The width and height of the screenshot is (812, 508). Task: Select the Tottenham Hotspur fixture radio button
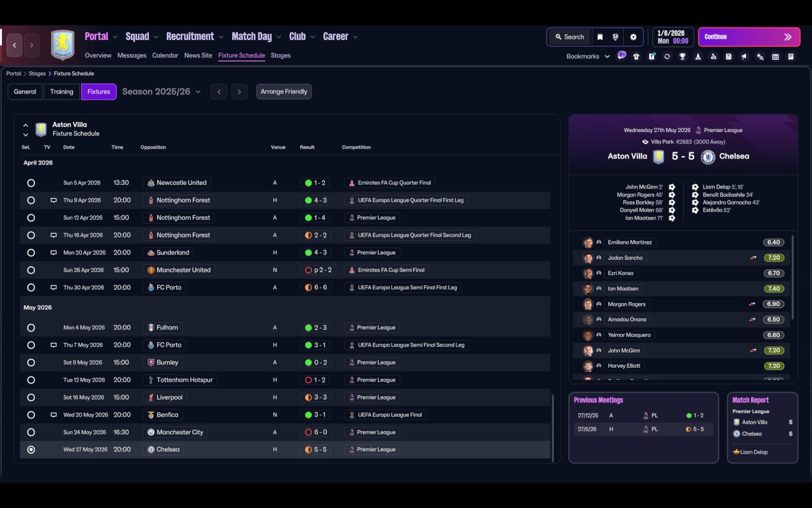click(x=31, y=380)
